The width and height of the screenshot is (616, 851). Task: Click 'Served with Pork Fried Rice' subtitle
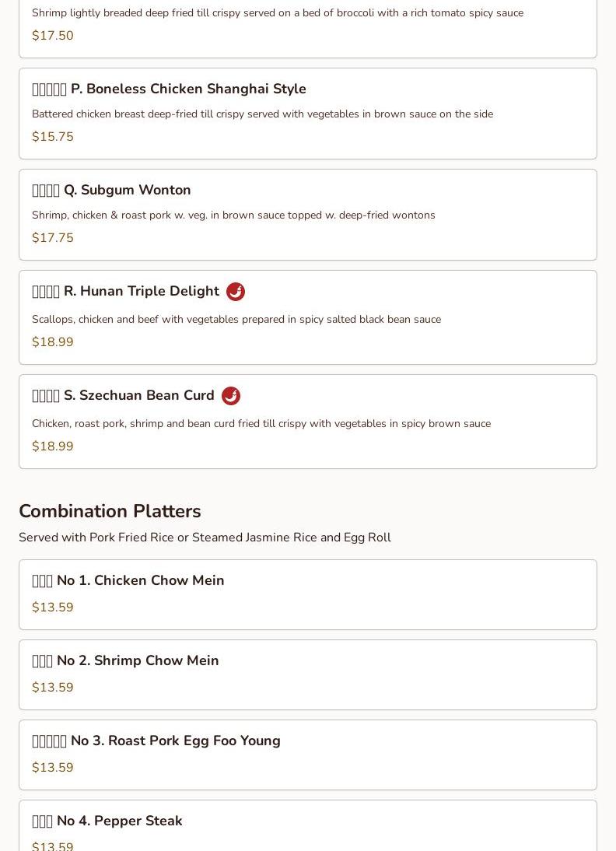(205, 538)
